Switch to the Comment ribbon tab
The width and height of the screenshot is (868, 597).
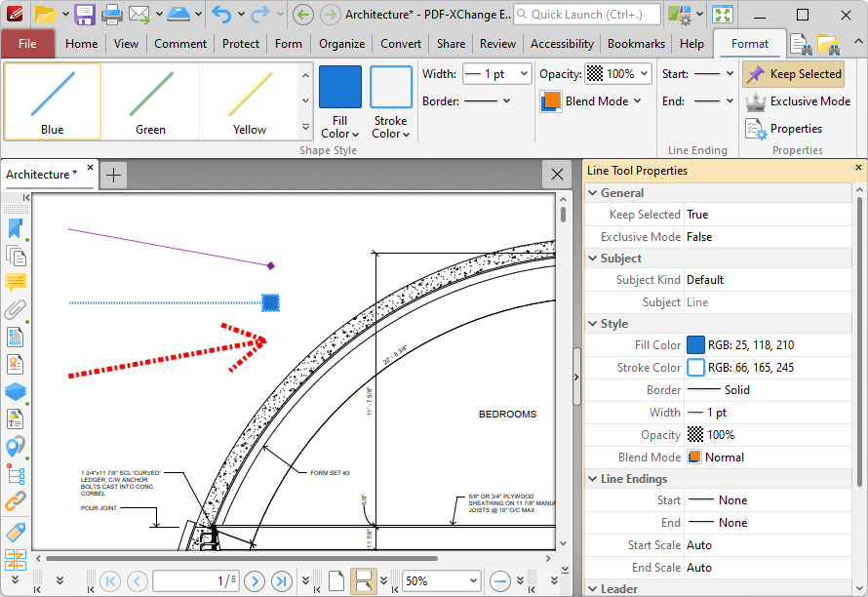pos(179,44)
